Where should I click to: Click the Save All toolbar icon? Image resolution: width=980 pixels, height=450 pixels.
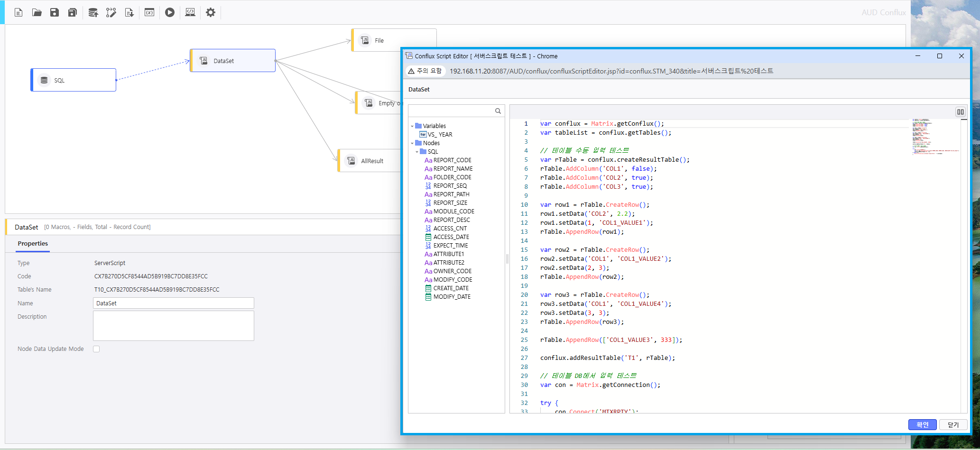(72, 12)
